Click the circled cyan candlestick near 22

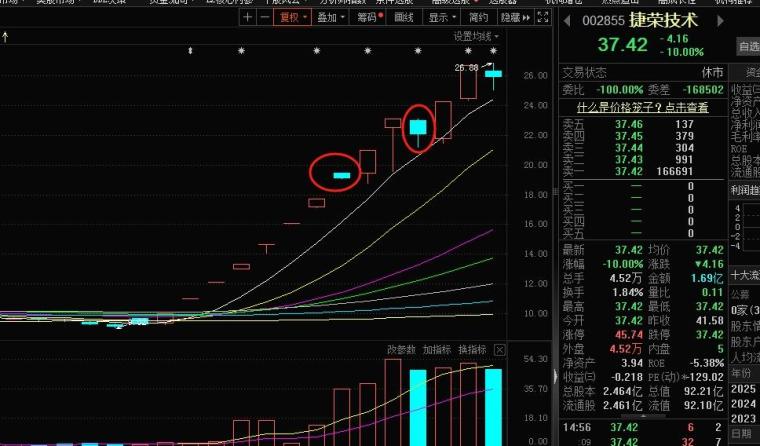click(x=418, y=127)
